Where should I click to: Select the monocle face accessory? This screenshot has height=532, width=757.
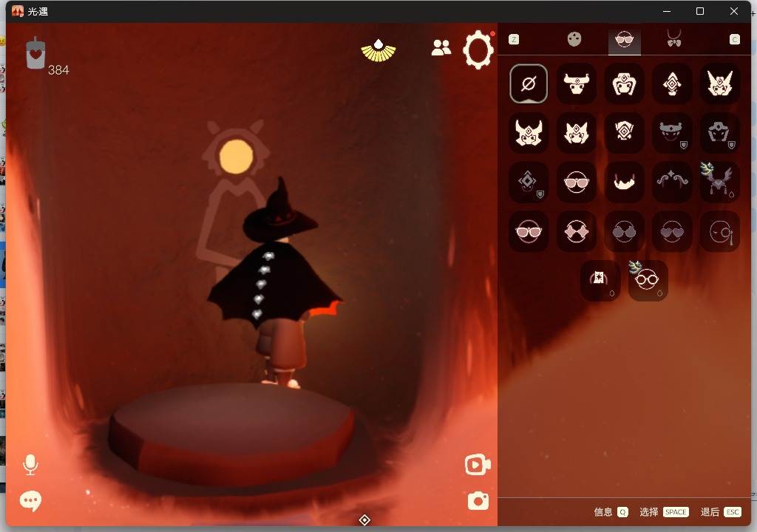720,231
